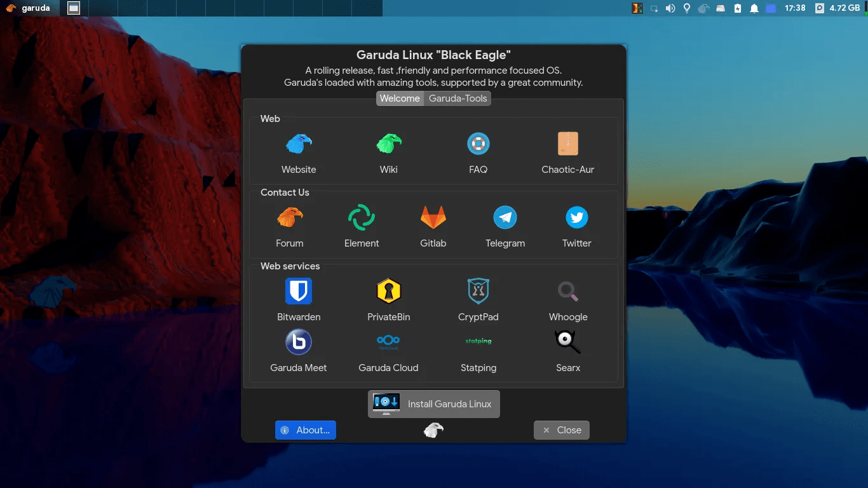Click the "PrivateBin" label
The height and width of the screenshot is (488, 868).
pyautogui.click(x=389, y=317)
